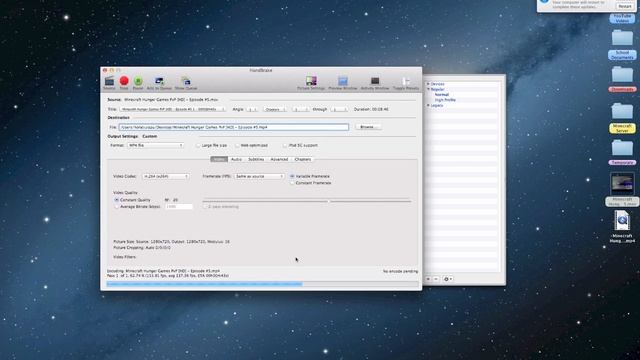
Task: Open the ending chapter dropdown after 'through'
Action: tap(339, 109)
